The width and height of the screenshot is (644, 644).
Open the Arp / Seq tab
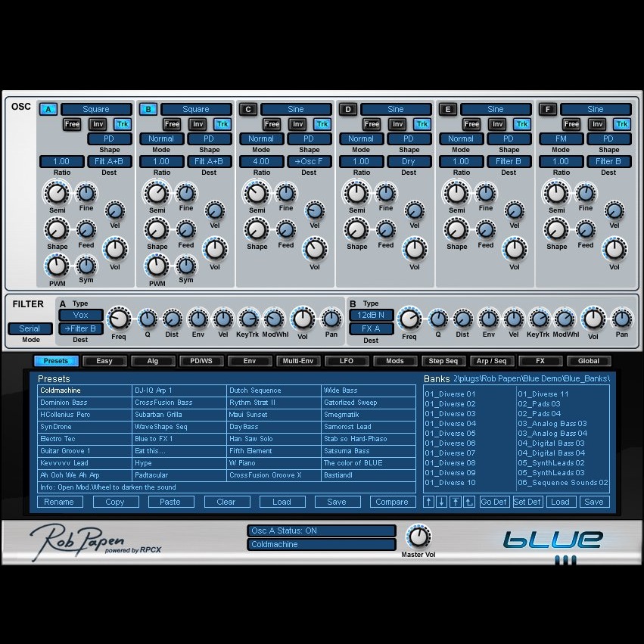click(x=492, y=361)
